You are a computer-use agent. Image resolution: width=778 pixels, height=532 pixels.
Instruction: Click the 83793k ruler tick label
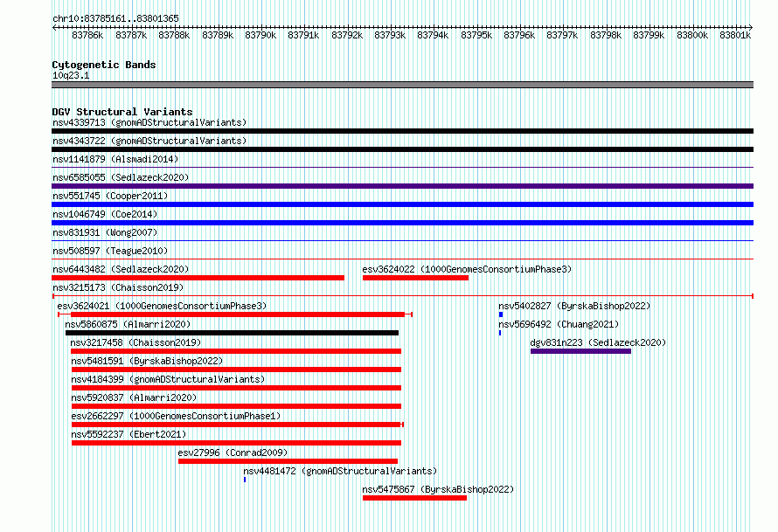point(390,35)
